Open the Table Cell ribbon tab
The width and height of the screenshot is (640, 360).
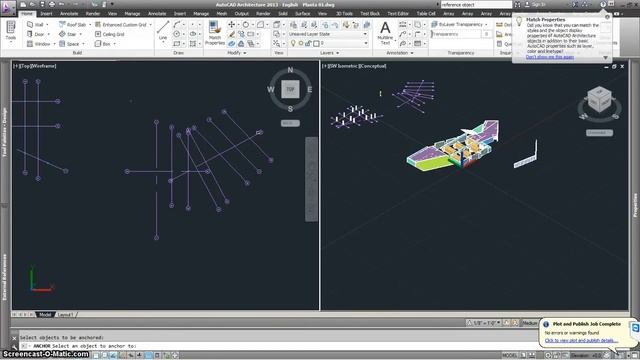[426, 13]
